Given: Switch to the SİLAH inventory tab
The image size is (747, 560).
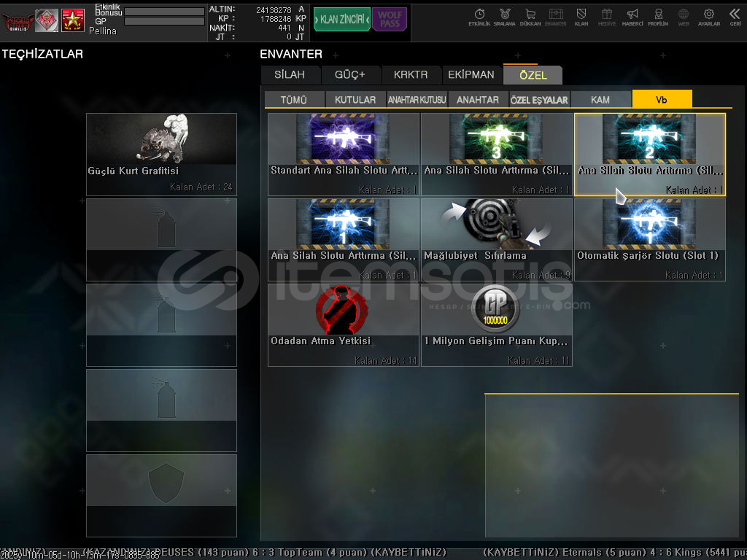Looking at the screenshot, I should coord(290,75).
